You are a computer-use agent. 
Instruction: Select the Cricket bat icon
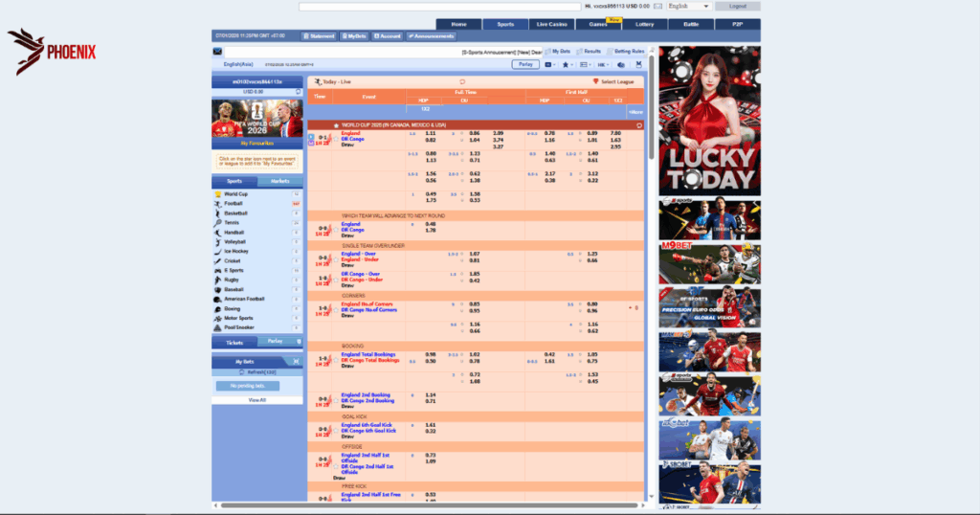tap(217, 261)
